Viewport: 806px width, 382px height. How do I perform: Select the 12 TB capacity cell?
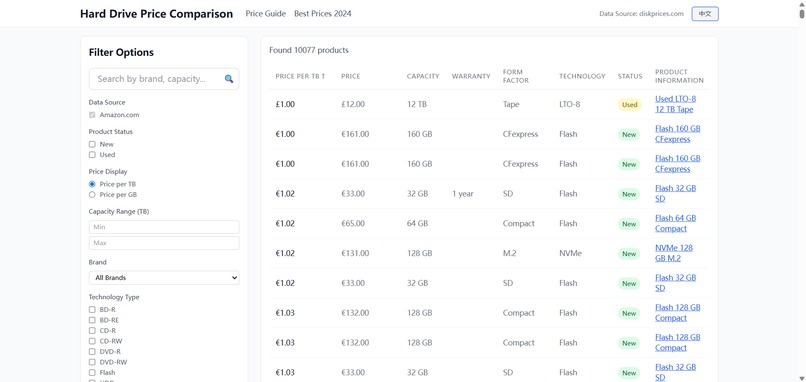coord(416,104)
